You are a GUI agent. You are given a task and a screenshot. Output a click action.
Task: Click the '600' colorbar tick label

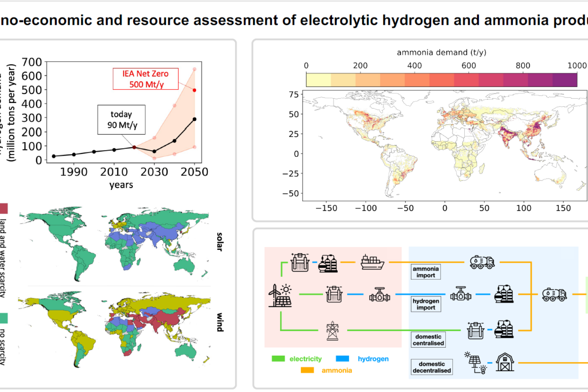[469, 66]
